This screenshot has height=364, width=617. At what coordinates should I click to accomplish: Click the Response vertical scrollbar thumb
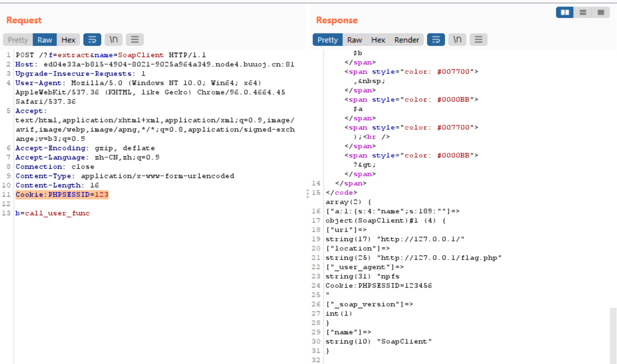[613, 335]
